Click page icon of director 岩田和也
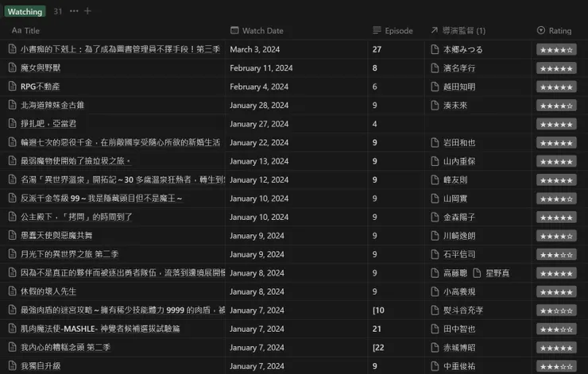Image resolution: width=588 pixels, height=374 pixels. (435, 142)
